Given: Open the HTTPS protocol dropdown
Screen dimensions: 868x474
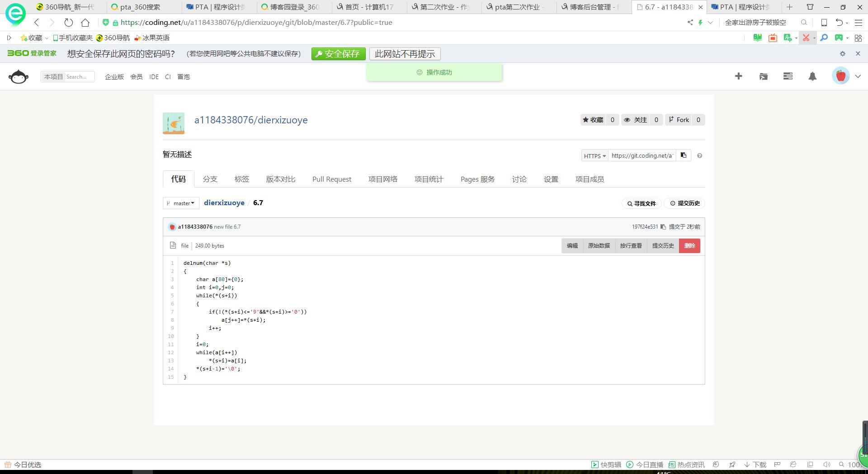Looking at the screenshot, I should coord(594,156).
